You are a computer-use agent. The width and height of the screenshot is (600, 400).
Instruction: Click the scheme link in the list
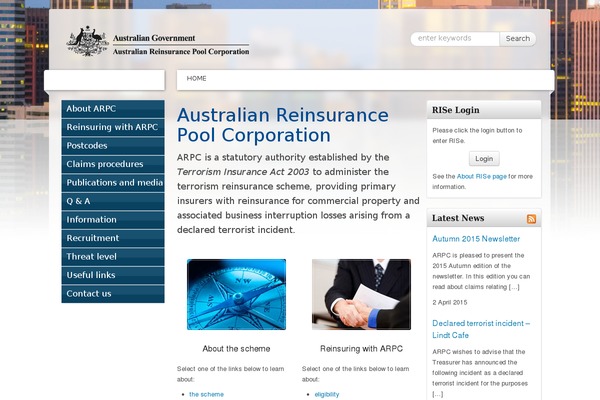coord(206,394)
